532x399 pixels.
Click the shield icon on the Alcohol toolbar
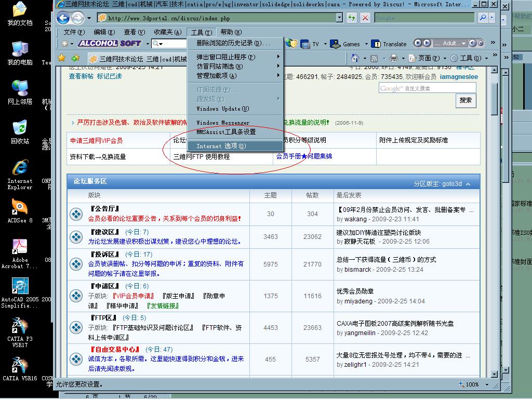(291, 44)
